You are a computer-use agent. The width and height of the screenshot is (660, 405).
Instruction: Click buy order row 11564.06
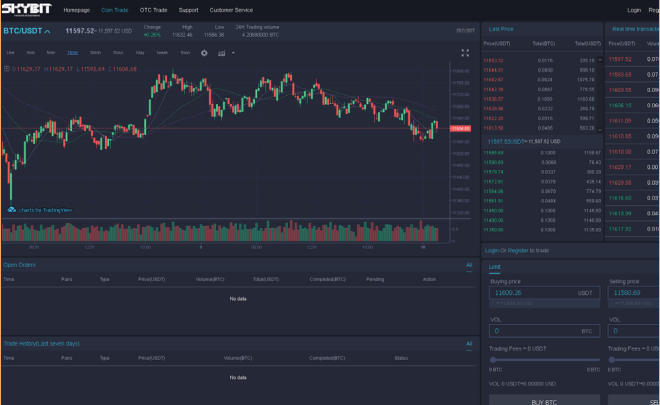pos(542,192)
